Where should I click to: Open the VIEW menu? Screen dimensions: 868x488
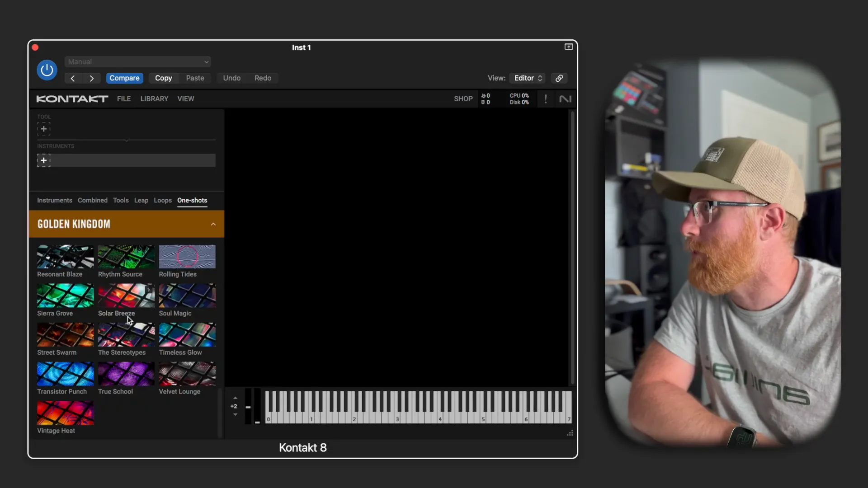[186, 99]
